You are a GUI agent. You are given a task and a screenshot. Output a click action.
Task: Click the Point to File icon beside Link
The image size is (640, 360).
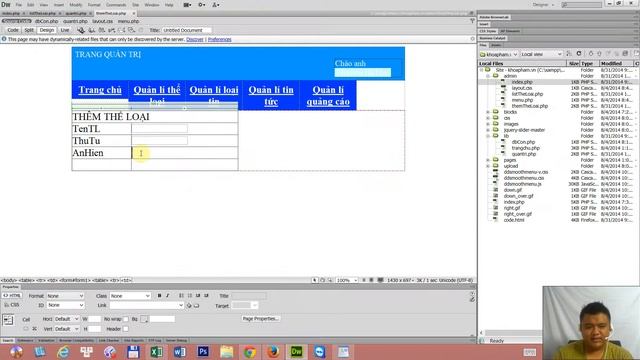coord(189,305)
